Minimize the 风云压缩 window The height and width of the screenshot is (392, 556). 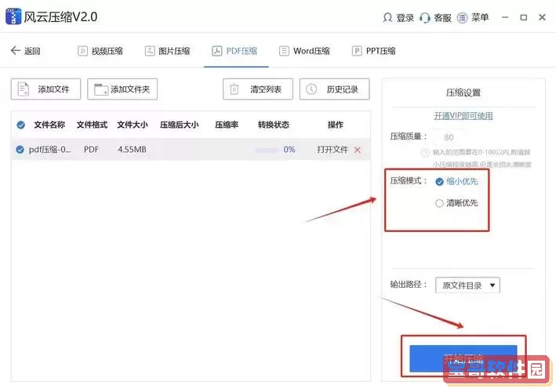(505, 17)
